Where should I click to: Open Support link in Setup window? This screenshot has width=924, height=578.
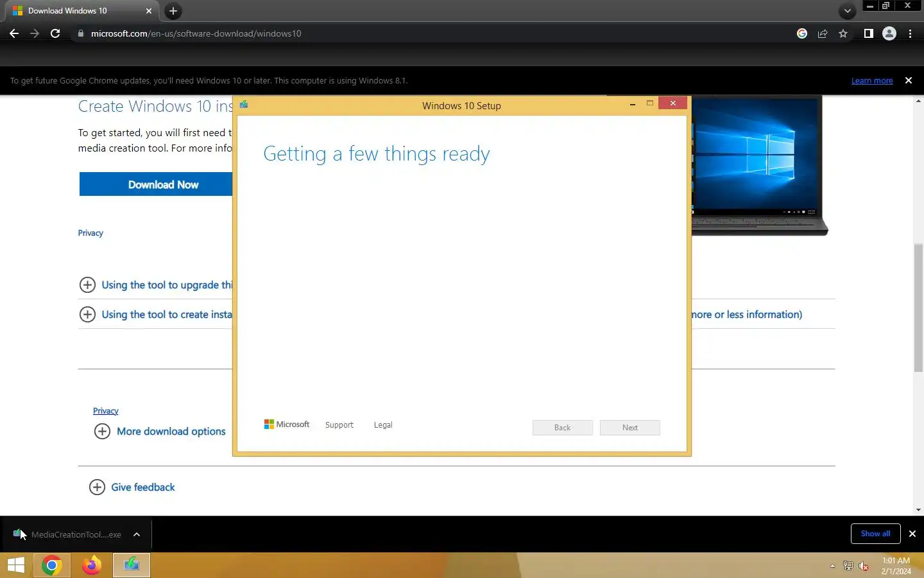[339, 425]
